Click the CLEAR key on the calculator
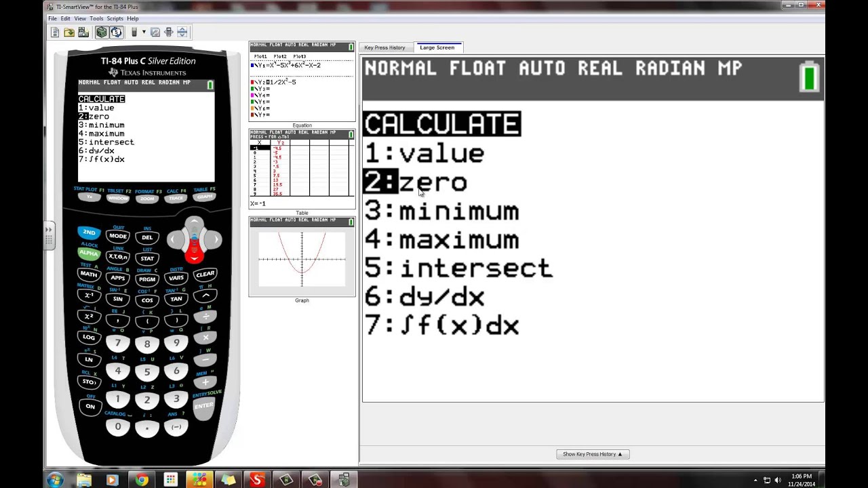This screenshot has width=868, height=488. click(205, 274)
